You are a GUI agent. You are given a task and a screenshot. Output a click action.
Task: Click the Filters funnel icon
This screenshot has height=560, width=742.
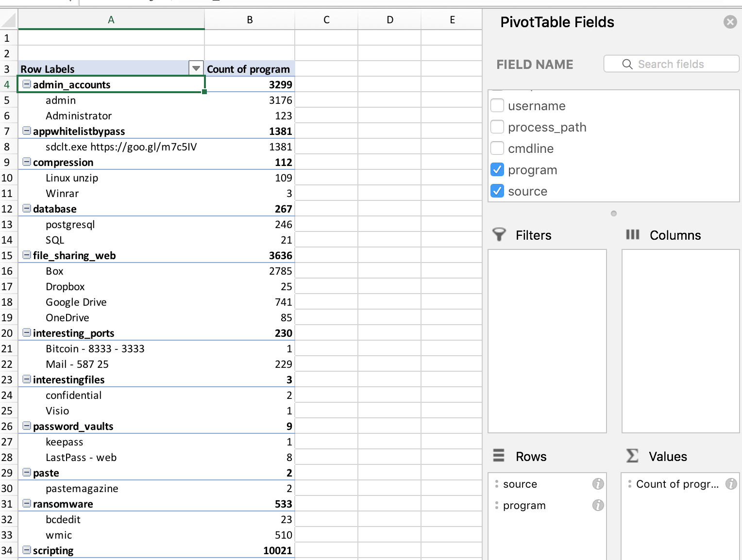(499, 235)
